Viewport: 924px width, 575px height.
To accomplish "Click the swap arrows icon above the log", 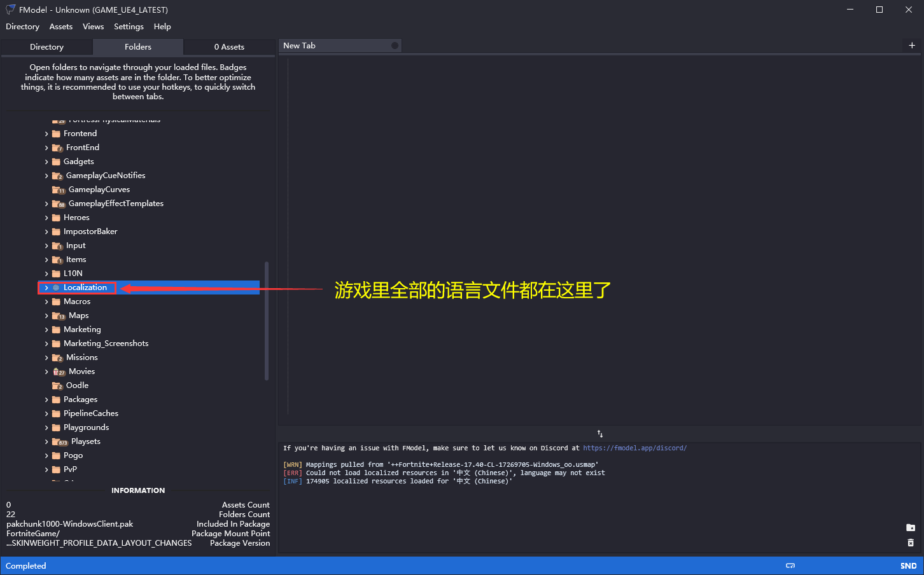I will (x=599, y=434).
